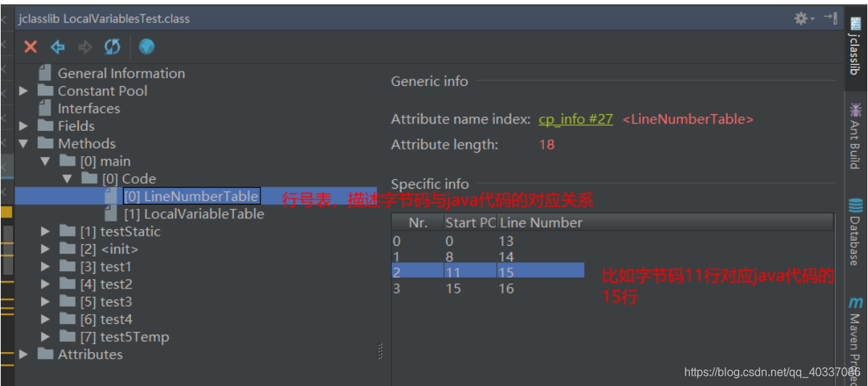Expand the Constant Pool arrow
The width and height of the screenshot is (868, 386).
(x=24, y=91)
